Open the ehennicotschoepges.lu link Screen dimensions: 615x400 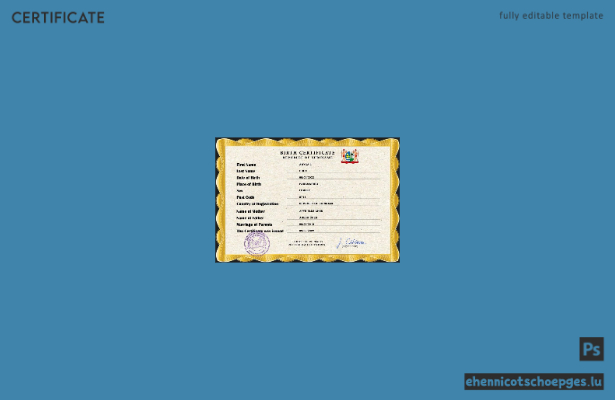tap(534, 382)
